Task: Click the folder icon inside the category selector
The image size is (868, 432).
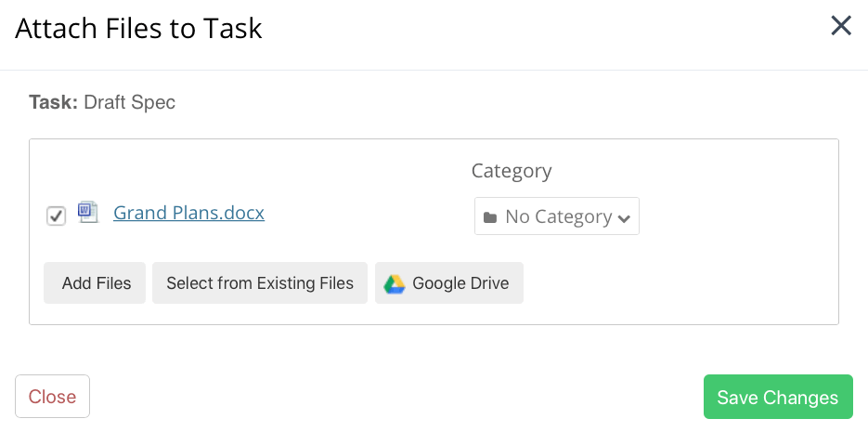Action: [490, 217]
